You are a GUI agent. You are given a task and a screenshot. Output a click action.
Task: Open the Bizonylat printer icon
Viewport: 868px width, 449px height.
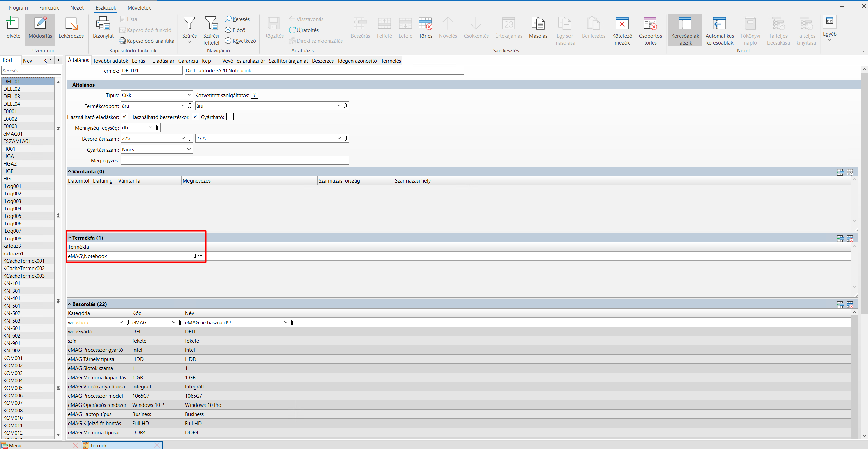(x=103, y=24)
